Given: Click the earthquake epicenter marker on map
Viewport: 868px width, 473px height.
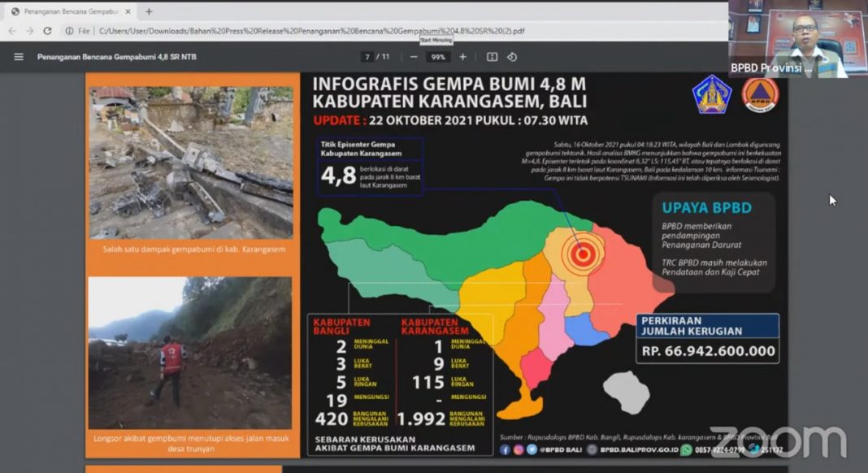Looking at the screenshot, I should 580,254.
